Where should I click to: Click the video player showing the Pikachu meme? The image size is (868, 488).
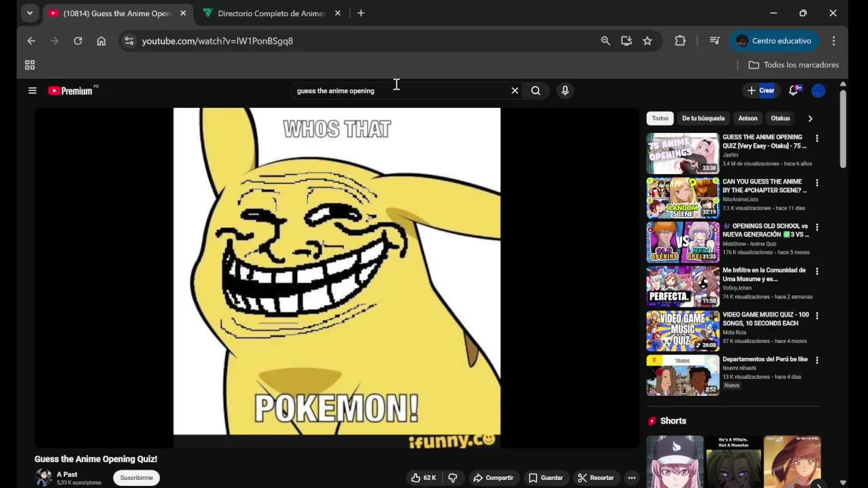[x=337, y=277]
